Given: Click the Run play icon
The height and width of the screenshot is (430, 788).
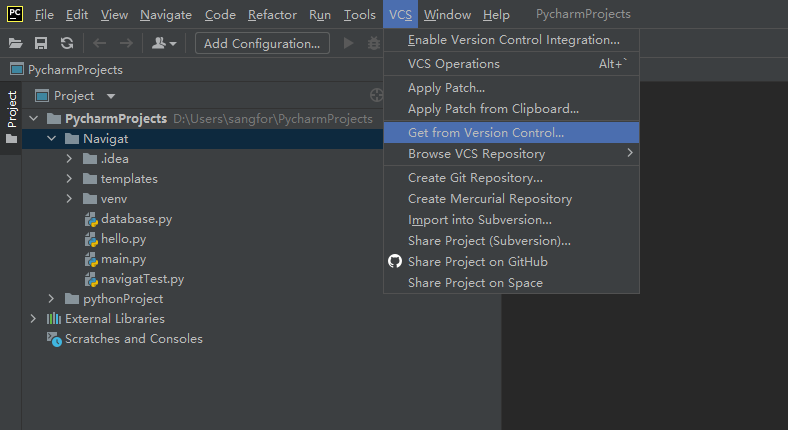Looking at the screenshot, I should [x=348, y=43].
